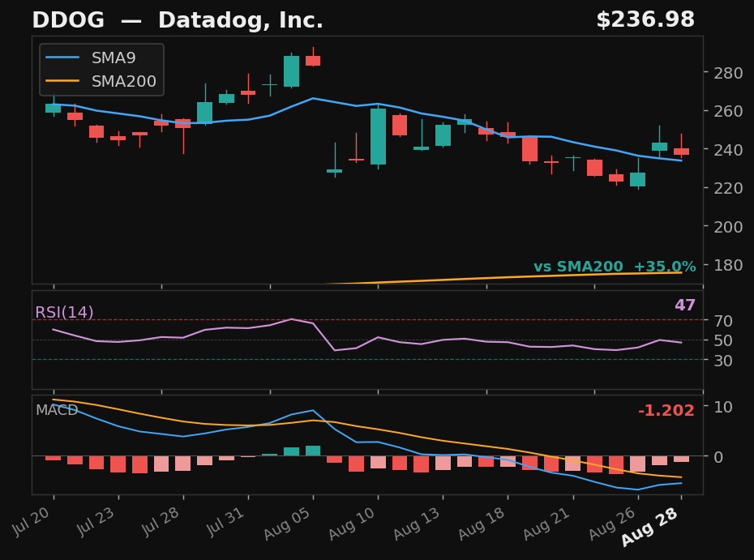Click the Jul 31 date label

click(x=226, y=521)
